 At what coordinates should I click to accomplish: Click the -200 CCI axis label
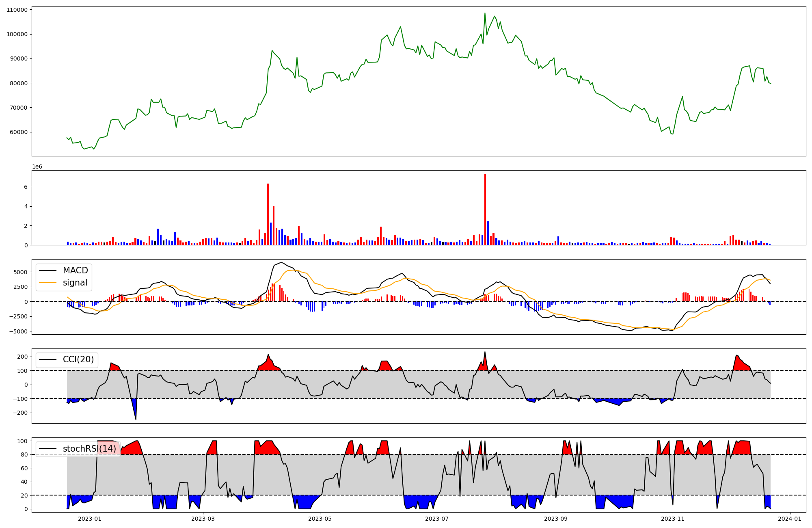click(20, 413)
